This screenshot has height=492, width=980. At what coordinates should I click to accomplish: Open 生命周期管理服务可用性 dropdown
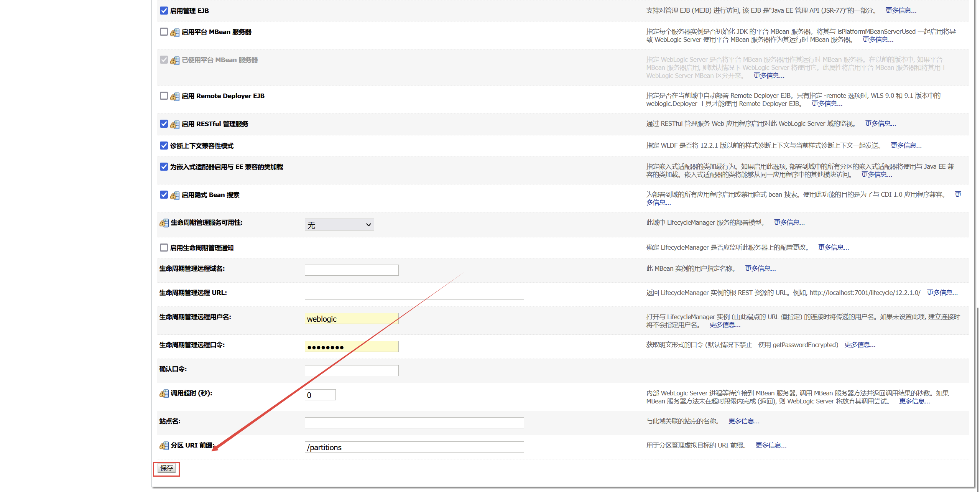point(339,225)
